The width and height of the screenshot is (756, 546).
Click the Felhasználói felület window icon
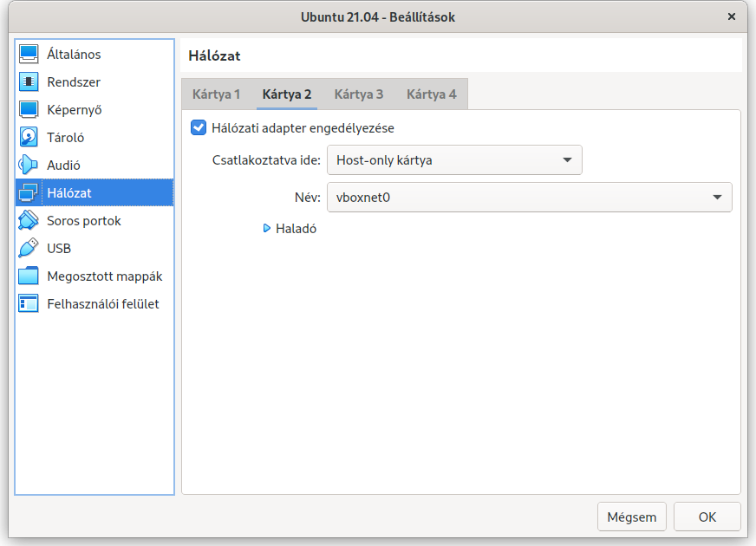click(x=29, y=303)
